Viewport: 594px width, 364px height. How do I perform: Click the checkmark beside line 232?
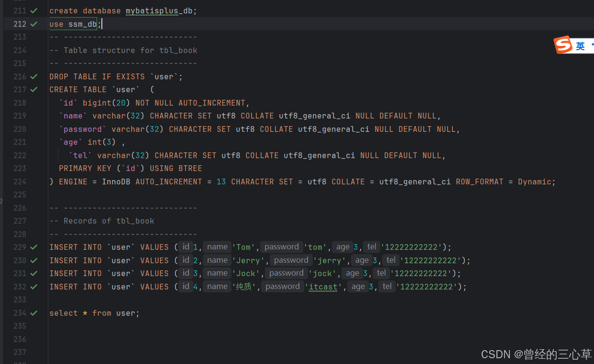coord(33,287)
